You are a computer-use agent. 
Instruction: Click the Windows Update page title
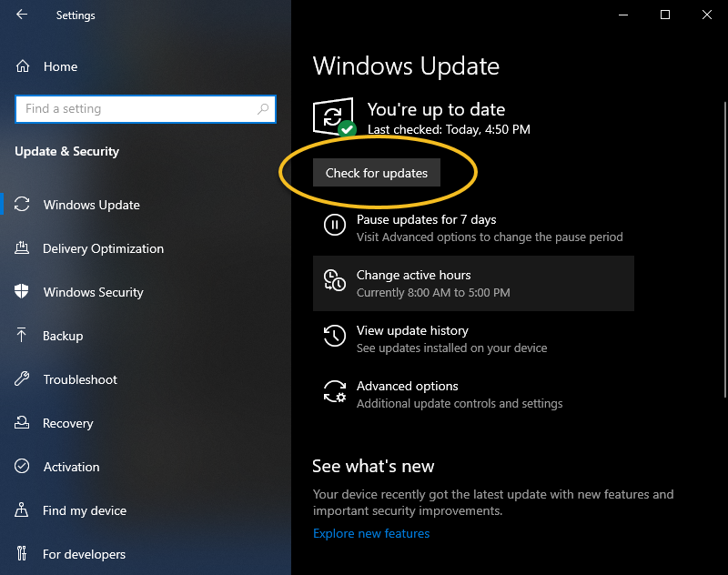(406, 66)
